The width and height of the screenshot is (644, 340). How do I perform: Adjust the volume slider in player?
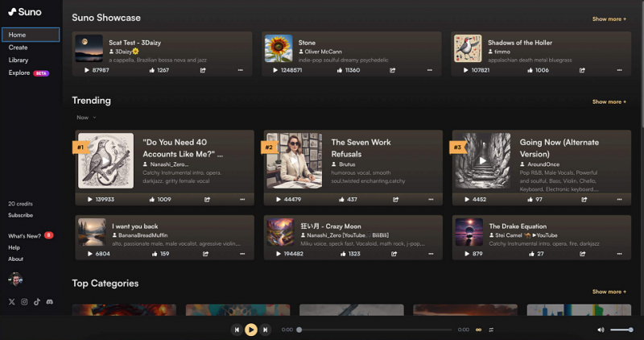coord(621,330)
